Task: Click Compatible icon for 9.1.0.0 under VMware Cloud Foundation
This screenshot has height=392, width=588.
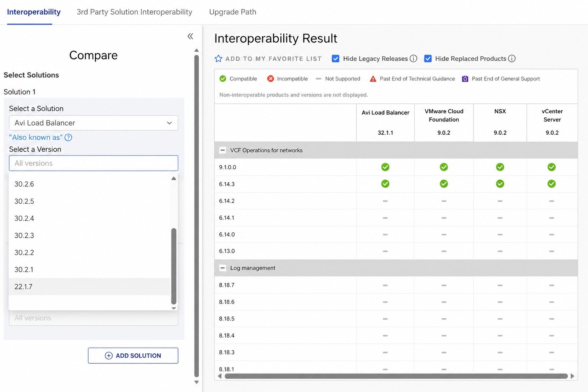Action: pos(444,167)
